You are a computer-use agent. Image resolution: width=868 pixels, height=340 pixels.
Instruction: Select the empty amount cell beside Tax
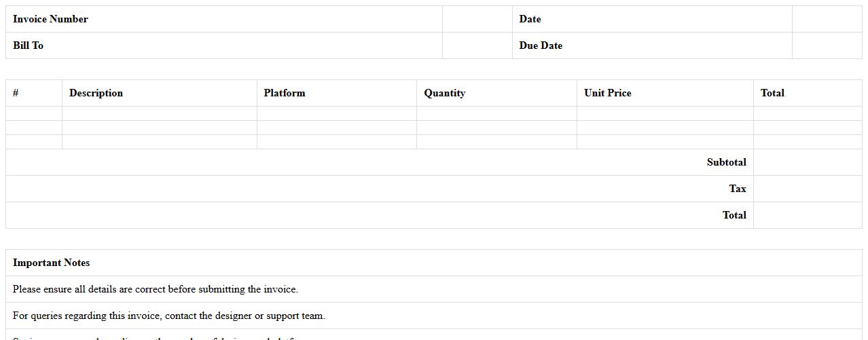(x=807, y=189)
